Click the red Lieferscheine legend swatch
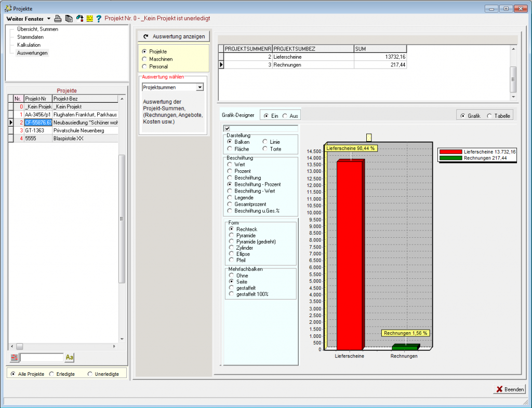 pos(450,152)
